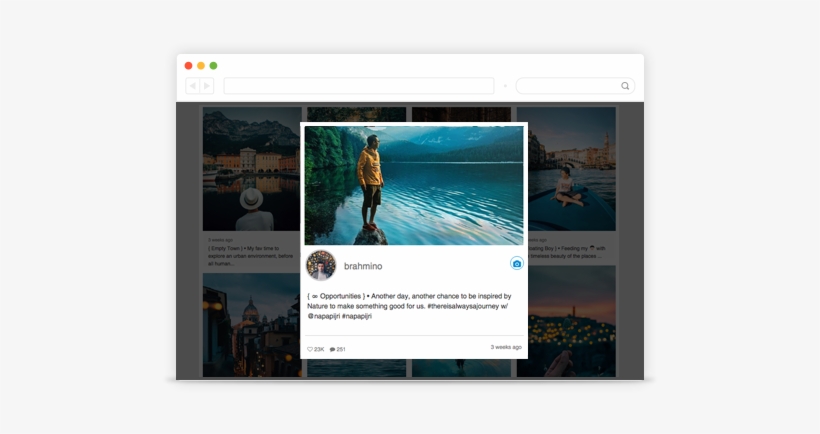Viewport: 820px width, 434px height.
Task: Click the comment bubble icon
Action: (x=333, y=349)
